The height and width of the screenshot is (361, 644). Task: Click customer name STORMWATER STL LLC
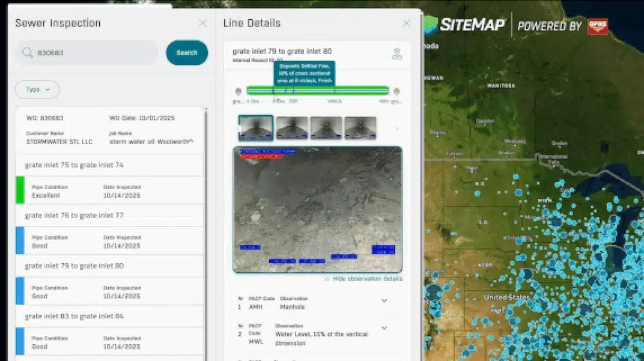tap(59, 142)
